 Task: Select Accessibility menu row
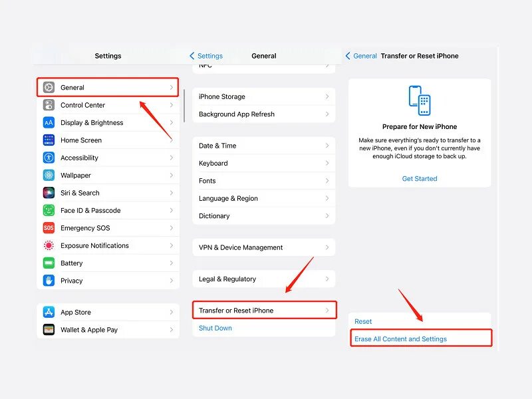108,158
